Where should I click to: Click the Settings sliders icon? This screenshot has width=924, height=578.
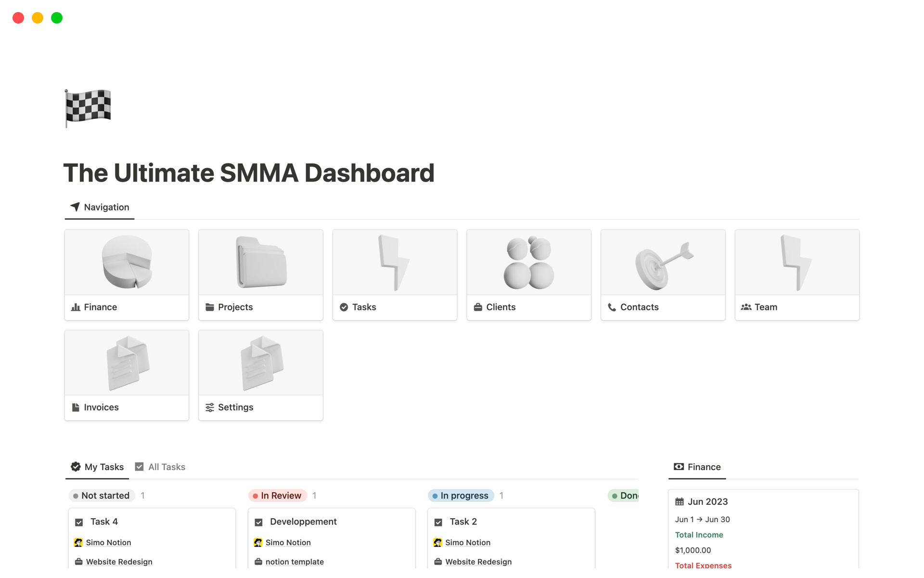point(210,407)
